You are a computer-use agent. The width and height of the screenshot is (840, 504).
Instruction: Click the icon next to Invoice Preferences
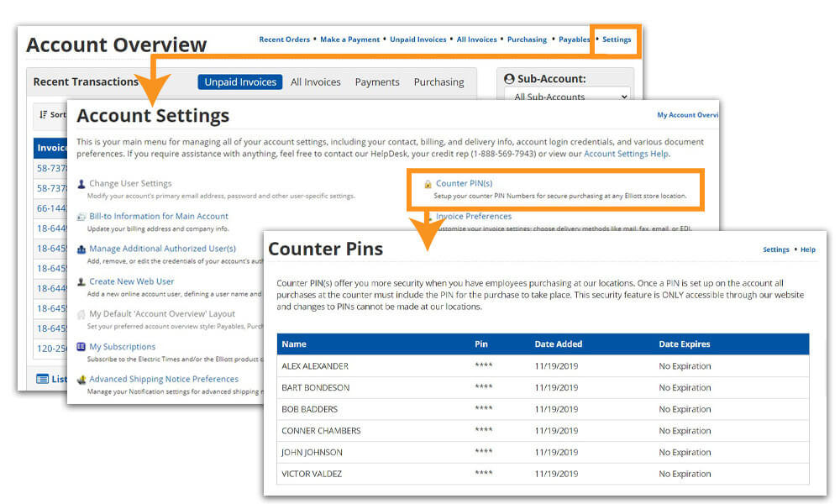pyautogui.click(x=432, y=216)
